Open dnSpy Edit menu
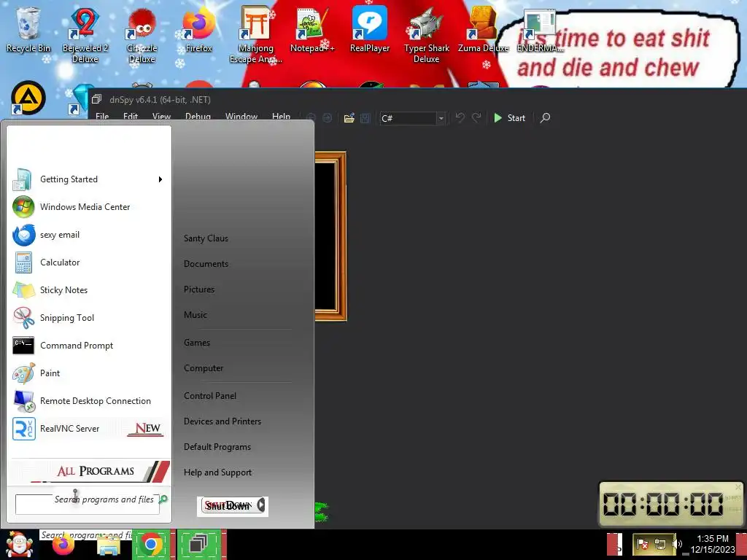 (131, 116)
